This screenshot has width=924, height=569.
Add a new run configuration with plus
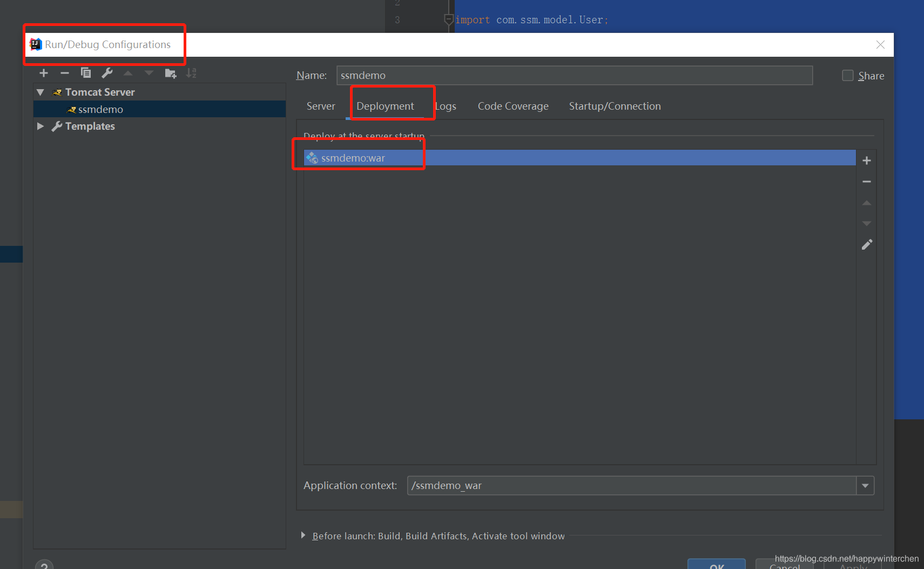tap(44, 73)
